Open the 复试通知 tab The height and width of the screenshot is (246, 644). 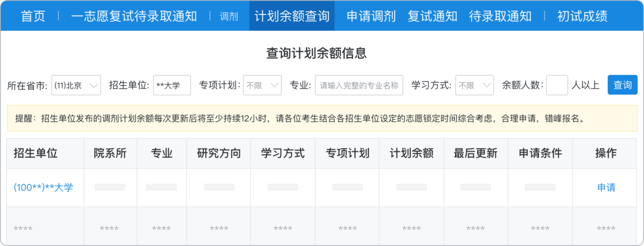tap(432, 16)
